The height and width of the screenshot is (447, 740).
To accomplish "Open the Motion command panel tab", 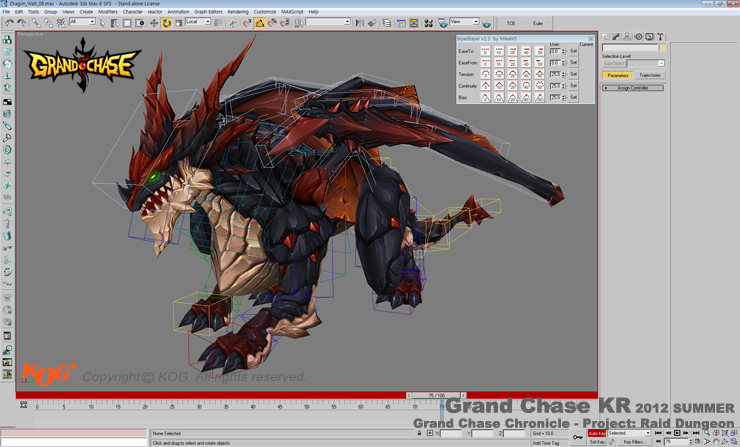I will [x=638, y=37].
